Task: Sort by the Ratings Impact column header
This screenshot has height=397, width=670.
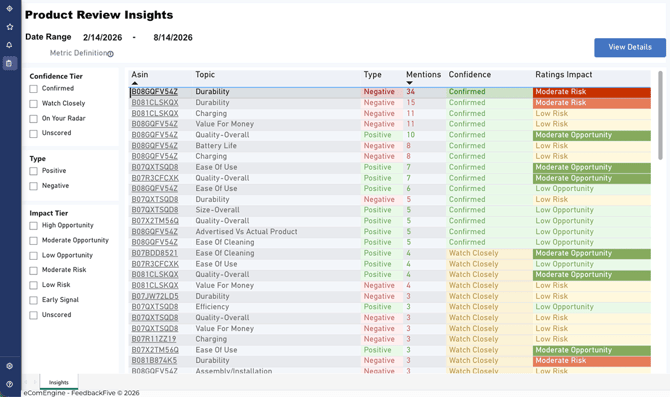Action: tap(564, 74)
